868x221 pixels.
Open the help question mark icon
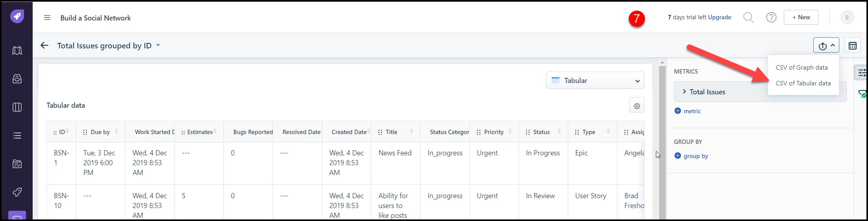coord(771,18)
